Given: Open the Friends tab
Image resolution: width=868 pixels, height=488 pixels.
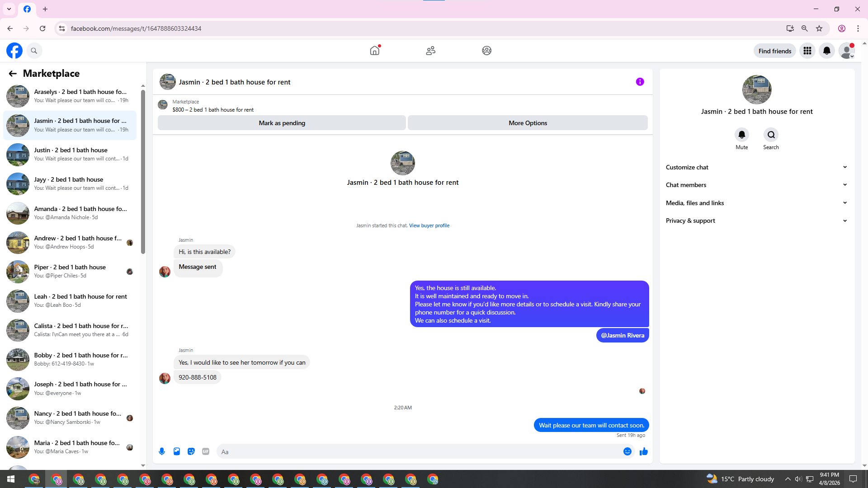Looking at the screenshot, I should click(x=430, y=51).
